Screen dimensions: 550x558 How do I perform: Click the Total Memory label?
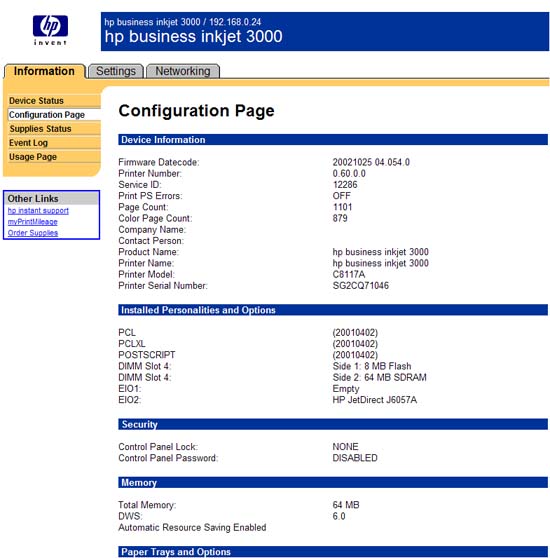(147, 505)
